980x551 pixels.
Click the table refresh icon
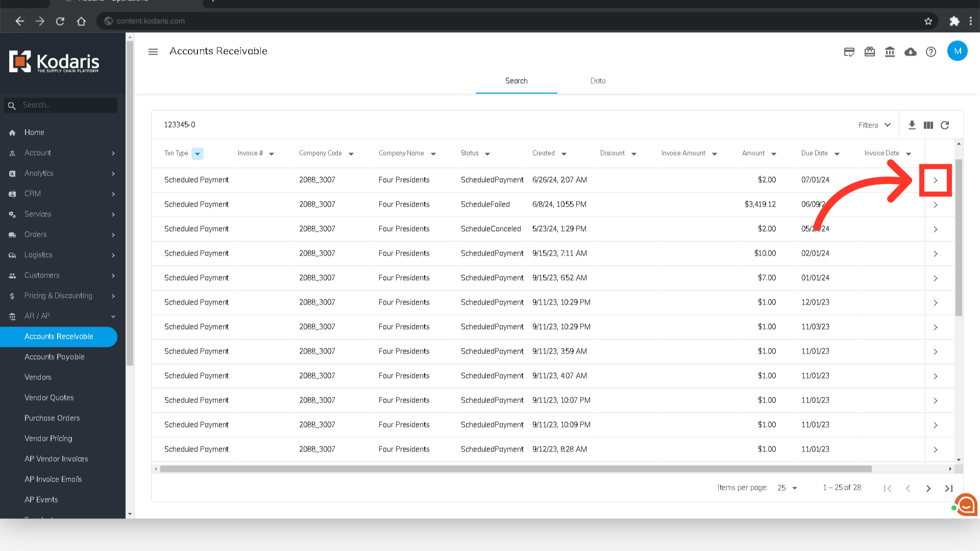[x=945, y=125]
